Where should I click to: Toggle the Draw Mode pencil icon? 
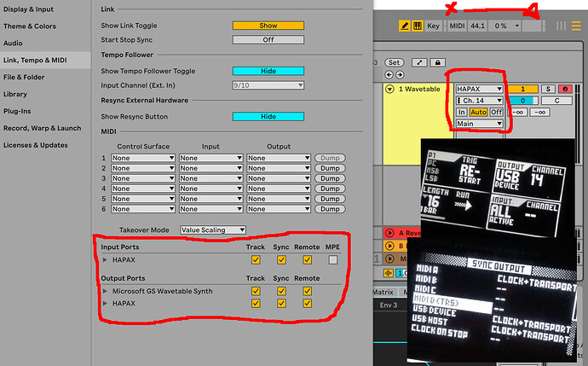405,26
